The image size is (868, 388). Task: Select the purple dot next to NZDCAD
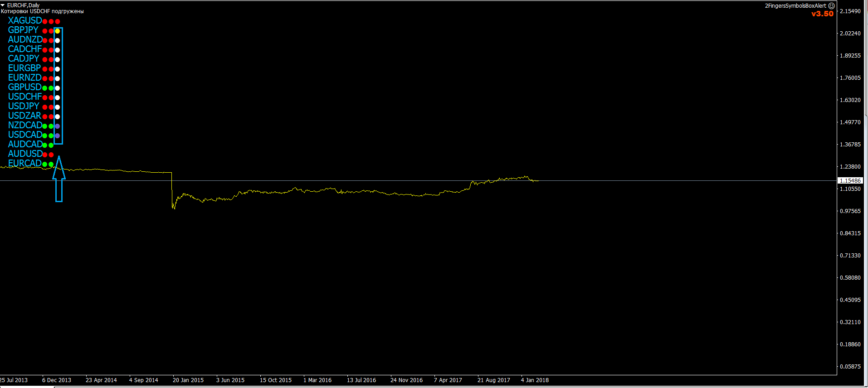[x=58, y=126]
